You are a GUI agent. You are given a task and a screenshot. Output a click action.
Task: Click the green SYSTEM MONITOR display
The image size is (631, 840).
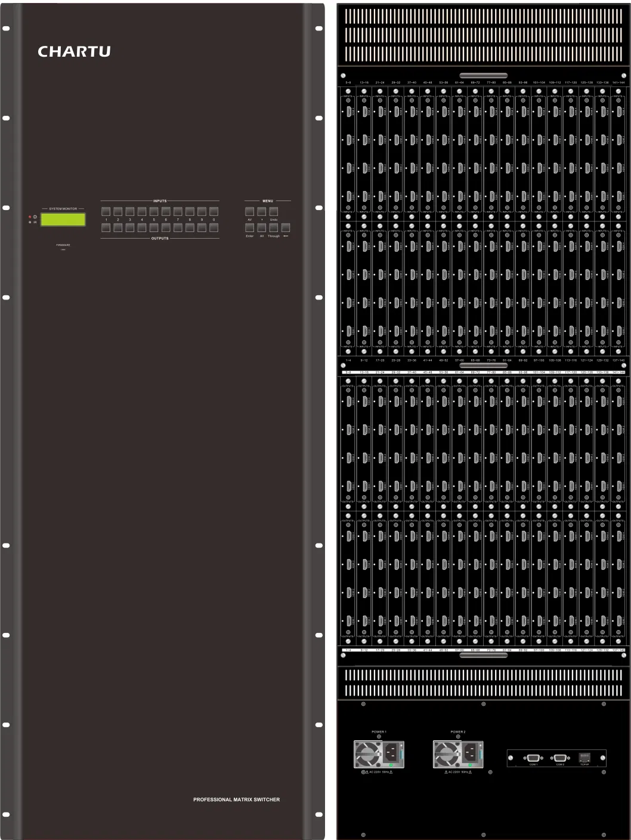(x=63, y=220)
